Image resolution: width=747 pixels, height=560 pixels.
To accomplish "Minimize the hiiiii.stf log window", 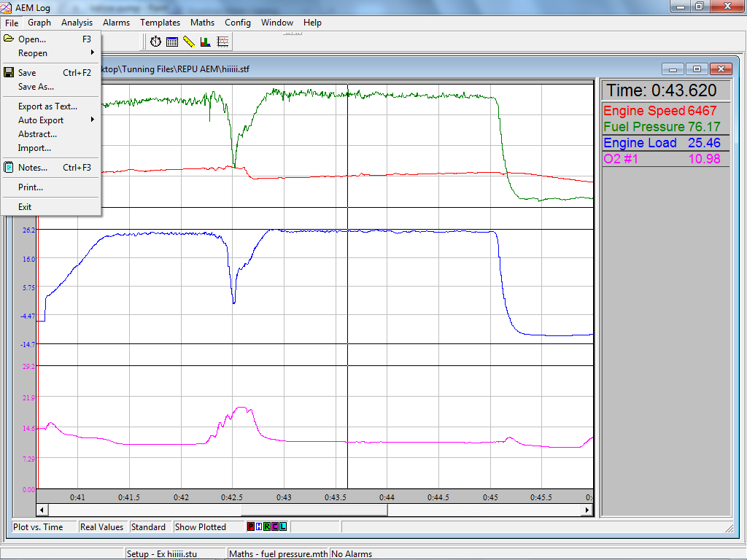I will pyautogui.click(x=673, y=69).
